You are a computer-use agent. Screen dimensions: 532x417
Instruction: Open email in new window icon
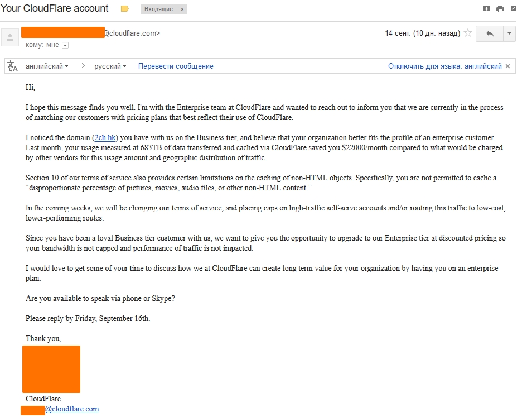coord(513,9)
